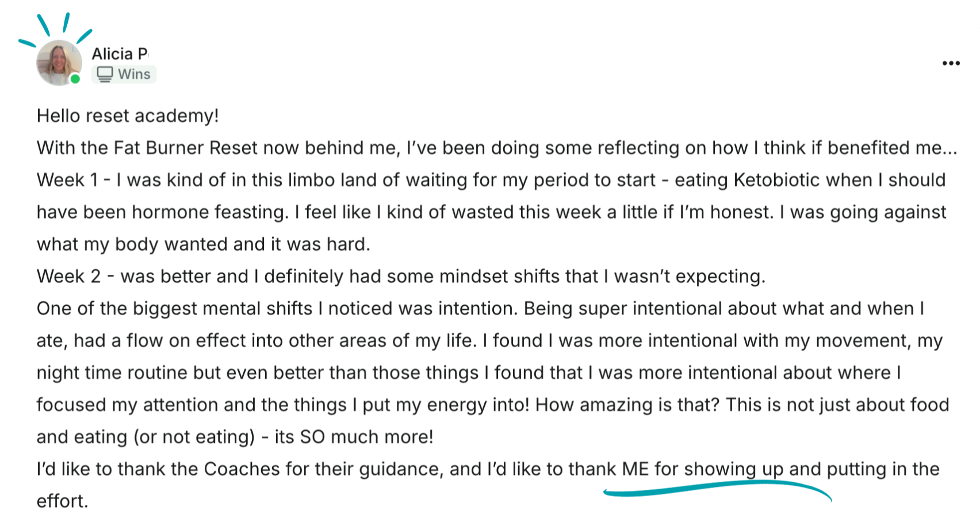Click the "Week 2" text
This screenshot has width=980, height=526.
68,277
